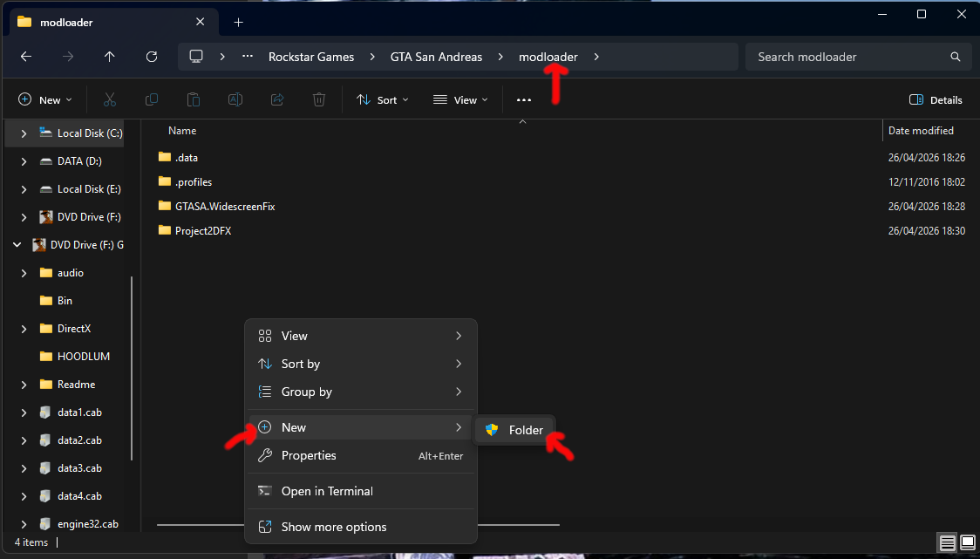Expand Local Disk (E:) tree node
This screenshot has height=559, width=980.
pos(24,189)
